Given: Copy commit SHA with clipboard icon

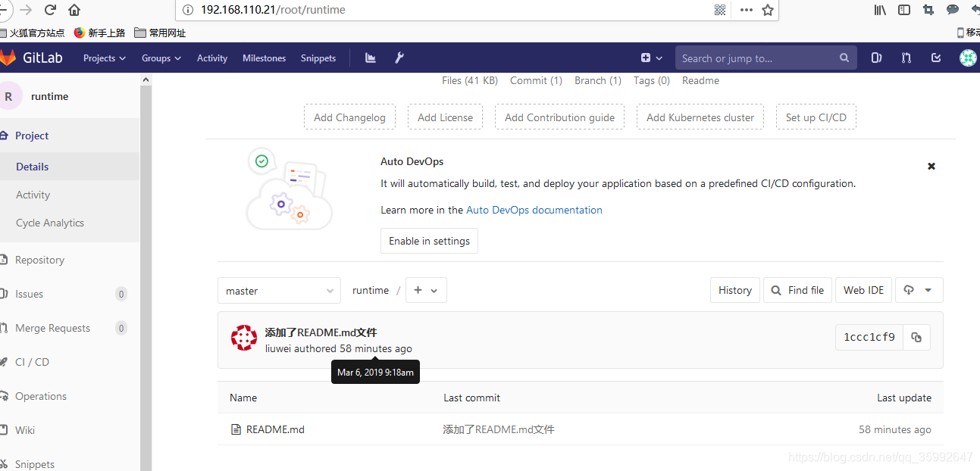Looking at the screenshot, I should click(x=916, y=338).
